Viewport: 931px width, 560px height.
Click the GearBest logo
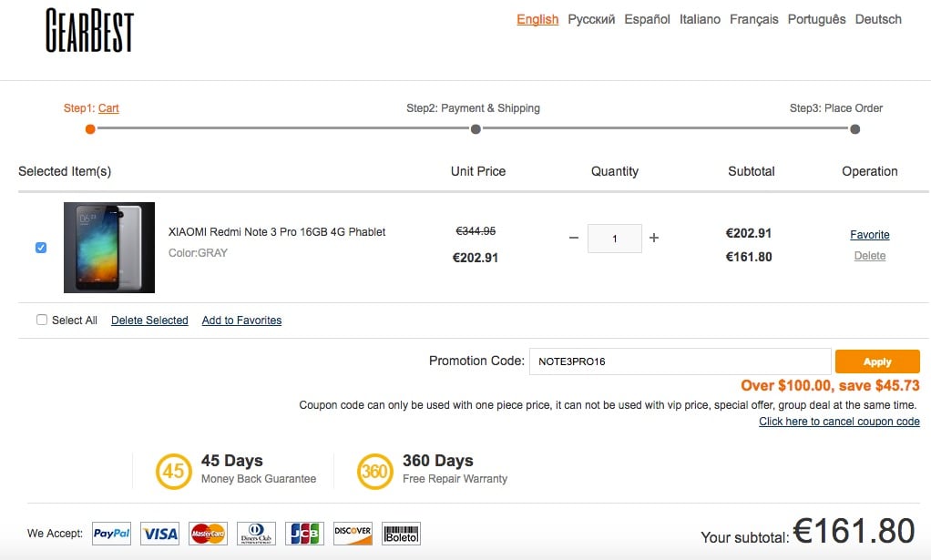[x=89, y=30]
